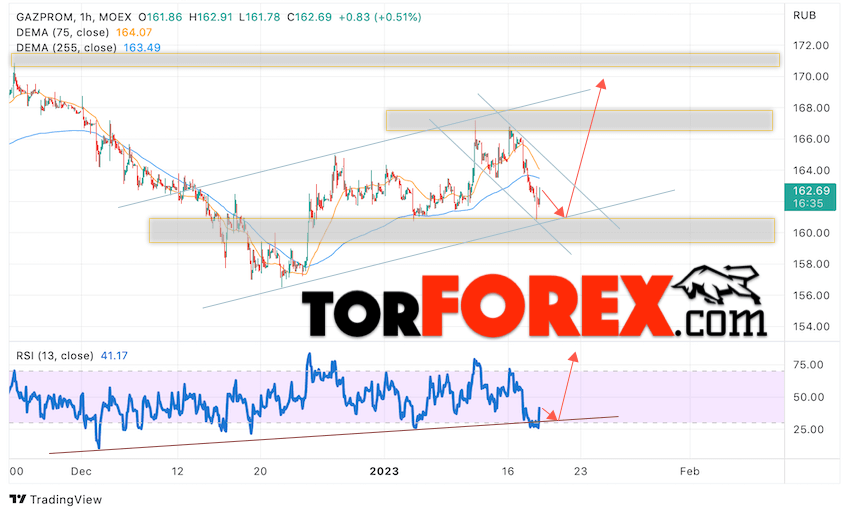Click the RSI value 41.17
Screen dimensions: 849x515
114,356
